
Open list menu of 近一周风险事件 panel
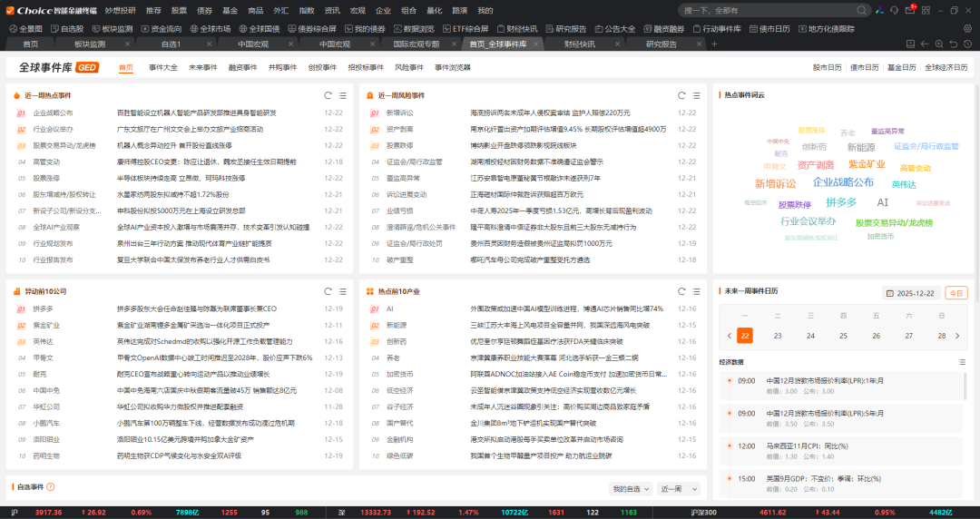[x=694, y=95]
